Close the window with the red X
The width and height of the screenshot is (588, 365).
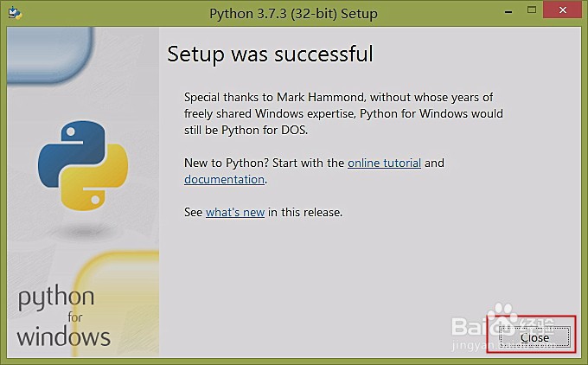click(x=561, y=12)
